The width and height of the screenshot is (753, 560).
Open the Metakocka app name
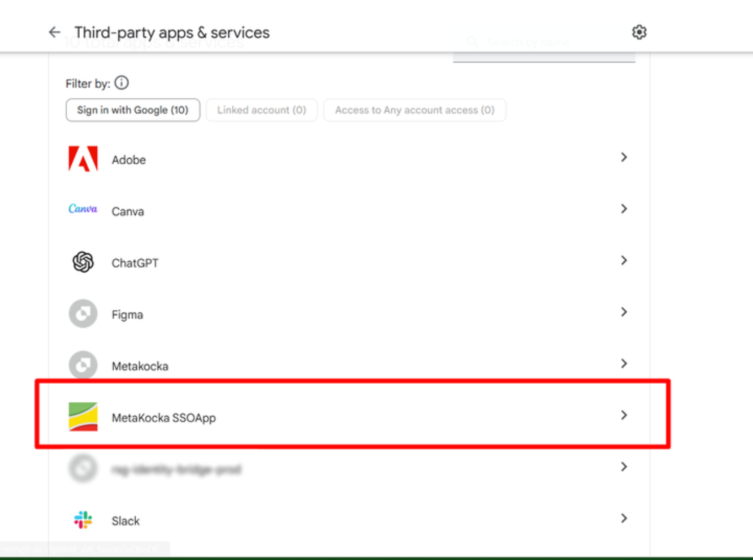tap(140, 366)
